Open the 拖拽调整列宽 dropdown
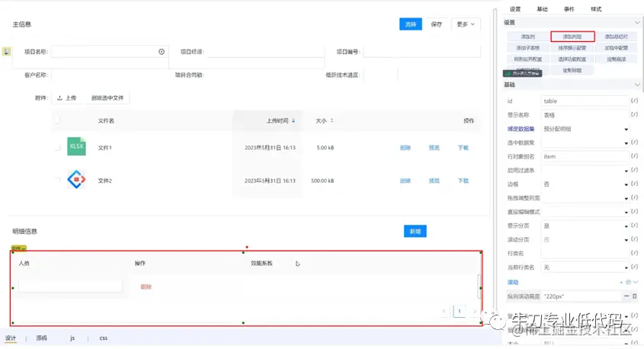The image size is (644, 349). point(585,198)
